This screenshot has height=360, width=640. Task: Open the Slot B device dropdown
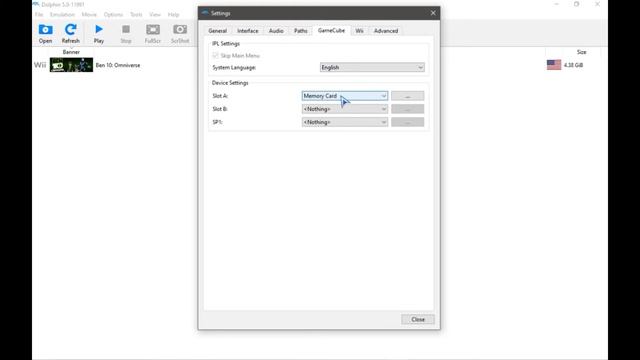coord(344,109)
